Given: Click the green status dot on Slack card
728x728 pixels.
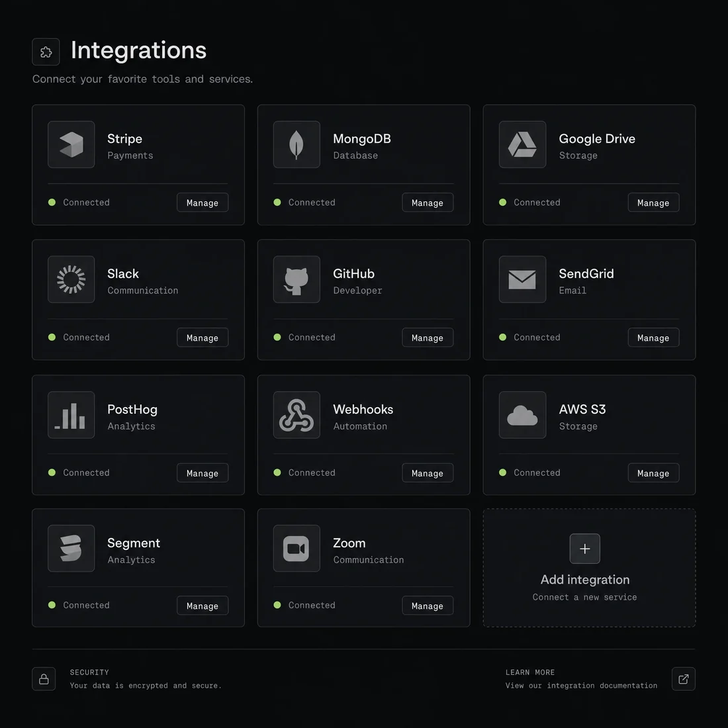Looking at the screenshot, I should (x=52, y=337).
